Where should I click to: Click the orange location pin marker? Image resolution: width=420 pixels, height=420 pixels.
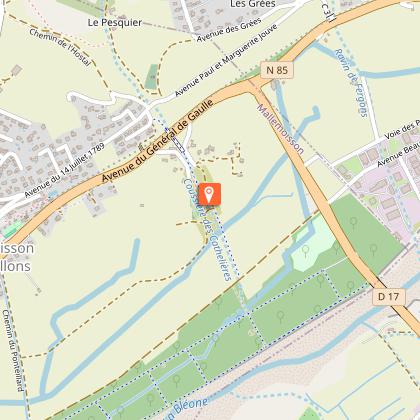click(x=209, y=194)
